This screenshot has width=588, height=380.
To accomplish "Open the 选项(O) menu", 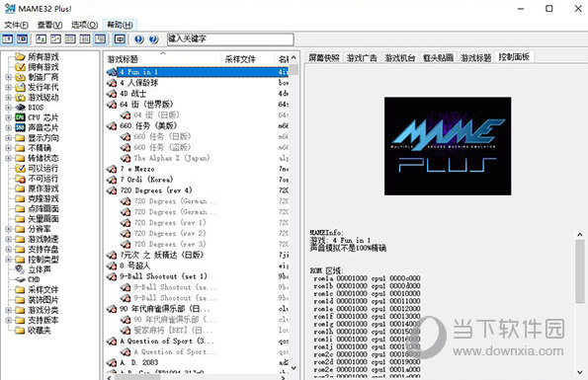I will tap(84, 25).
